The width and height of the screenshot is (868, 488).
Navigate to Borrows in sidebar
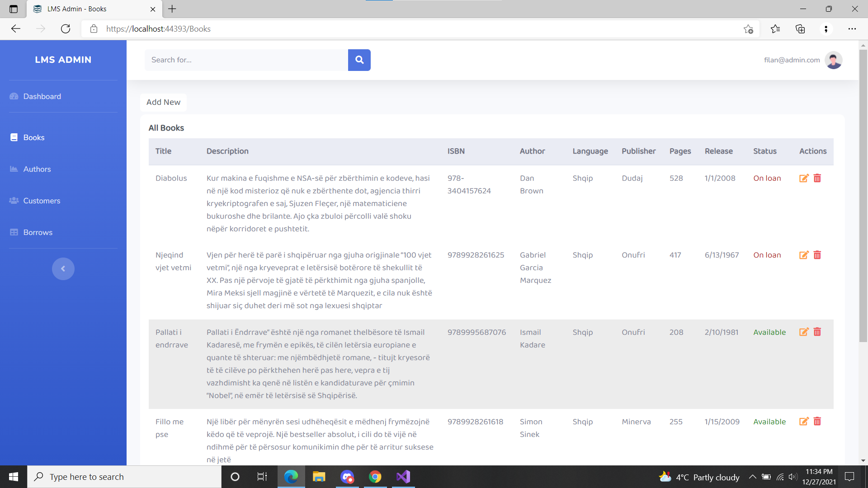tap(38, 232)
